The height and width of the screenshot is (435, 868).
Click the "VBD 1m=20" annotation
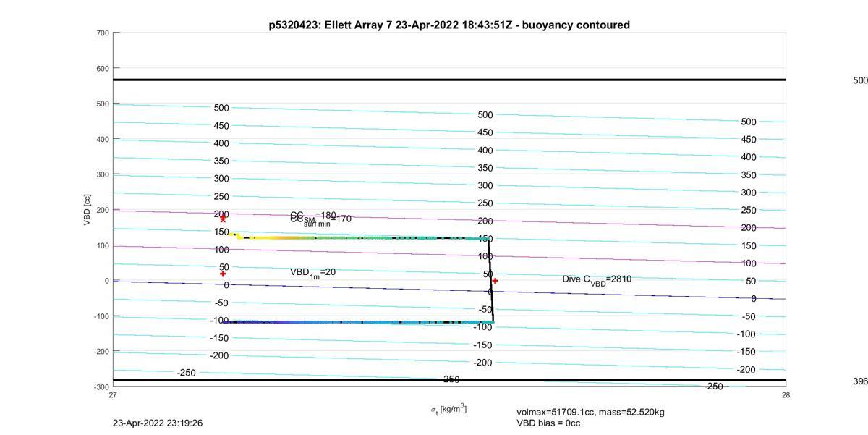coord(312,272)
